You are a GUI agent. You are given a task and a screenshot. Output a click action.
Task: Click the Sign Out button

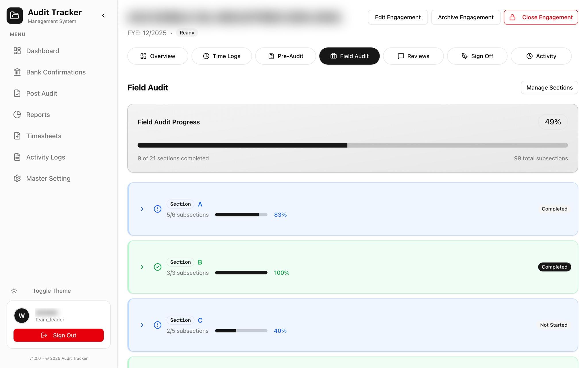[x=59, y=335]
